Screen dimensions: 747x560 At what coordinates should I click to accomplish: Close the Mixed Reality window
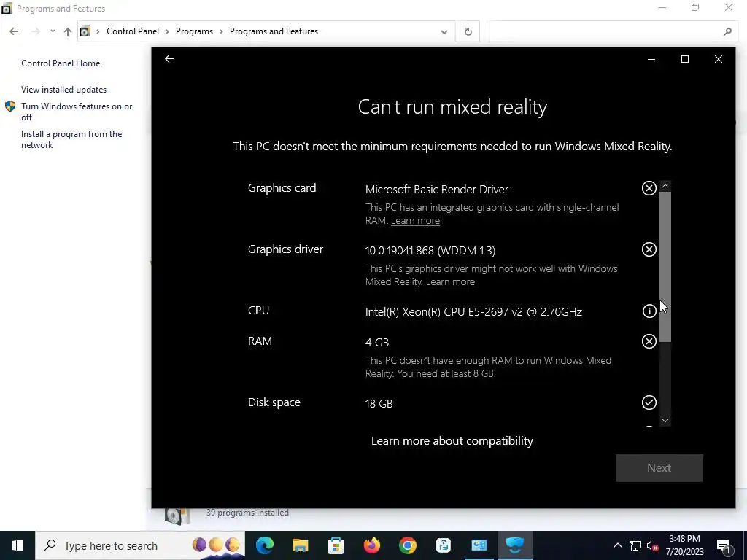(x=718, y=59)
